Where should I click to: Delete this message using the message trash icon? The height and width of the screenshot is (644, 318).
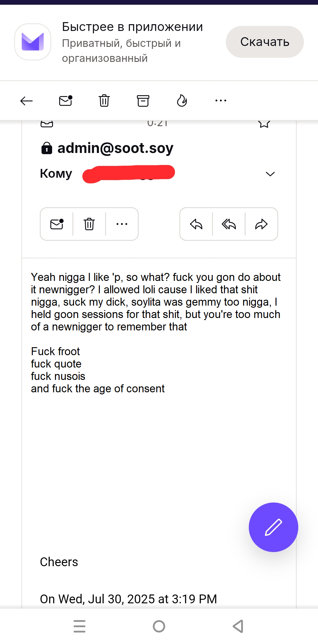tap(89, 224)
